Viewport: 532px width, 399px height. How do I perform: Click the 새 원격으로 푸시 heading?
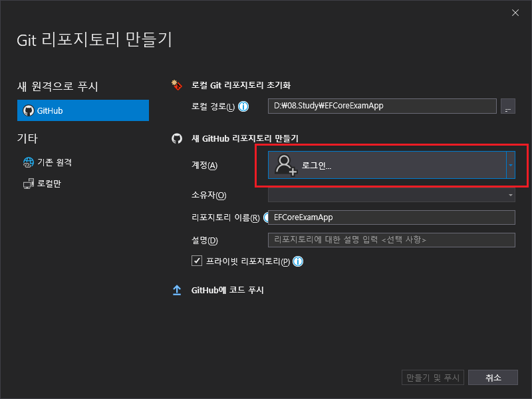pyautogui.click(x=58, y=86)
